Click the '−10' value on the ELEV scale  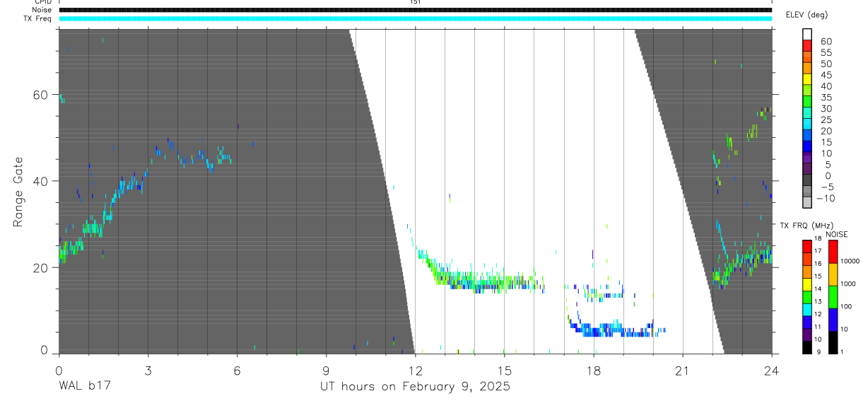coord(826,198)
